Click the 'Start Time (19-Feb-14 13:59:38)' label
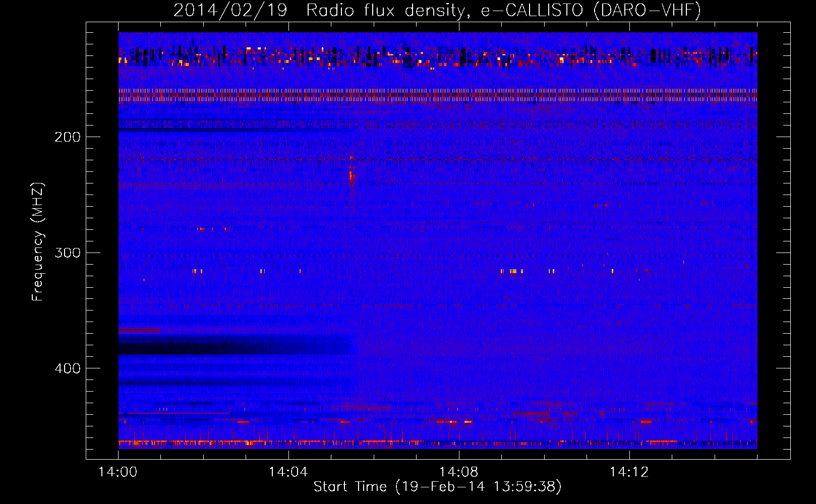The width and height of the screenshot is (816, 504). [x=437, y=487]
